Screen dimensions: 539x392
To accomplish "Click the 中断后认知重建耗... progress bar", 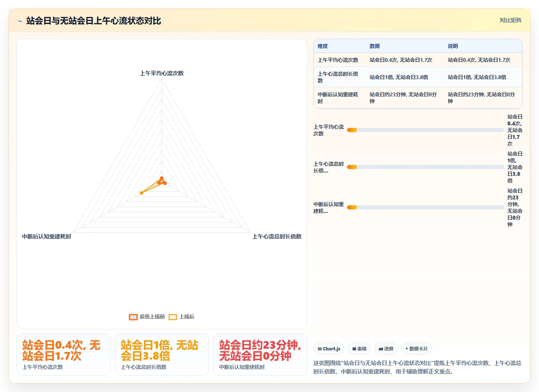I will coord(425,207).
